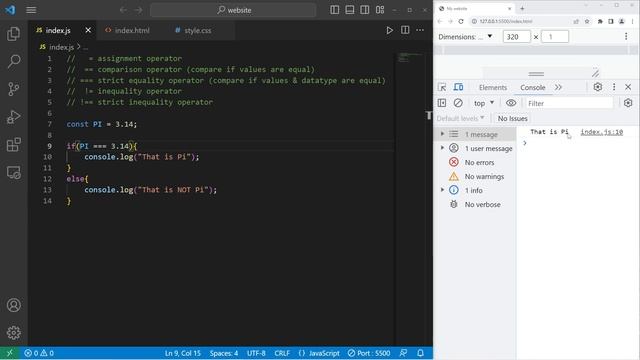Open the Customize Layout icon
640x360 pixels.
tap(380, 10)
